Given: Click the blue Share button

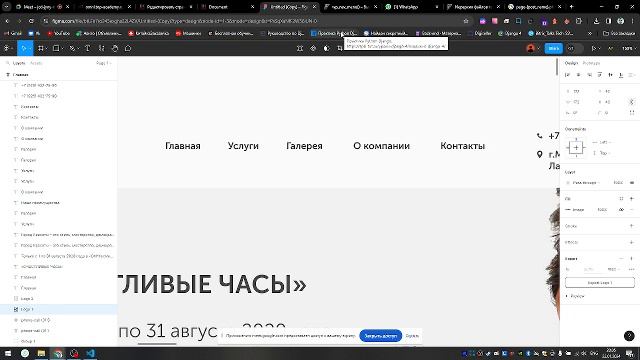Looking at the screenshot, I should [x=554, y=48].
